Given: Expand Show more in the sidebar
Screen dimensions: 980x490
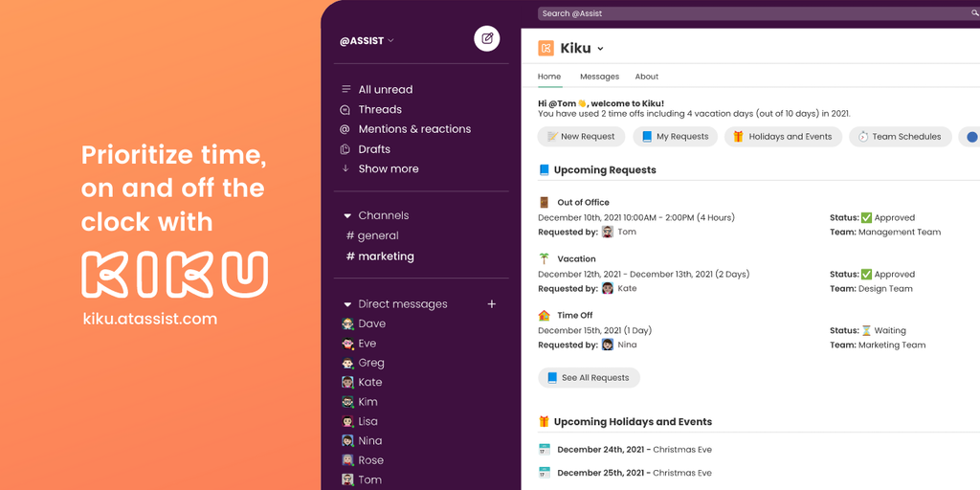Looking at the screenshot, I should pos(380,168).
